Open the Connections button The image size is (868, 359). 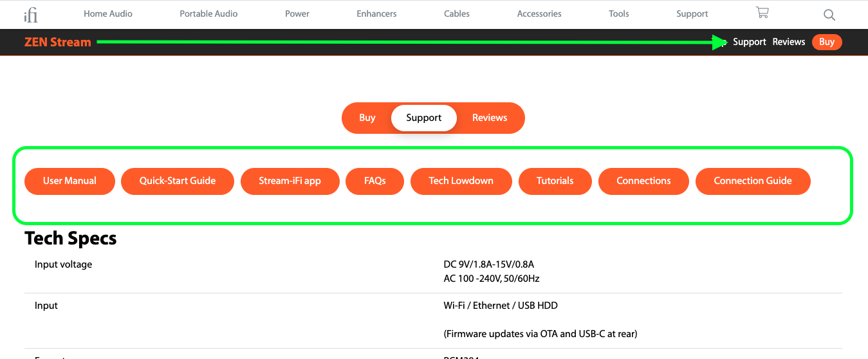point(643,181)
